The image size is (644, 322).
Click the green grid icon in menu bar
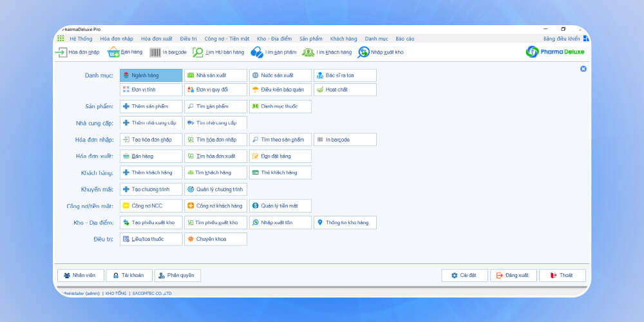(61, 39)
